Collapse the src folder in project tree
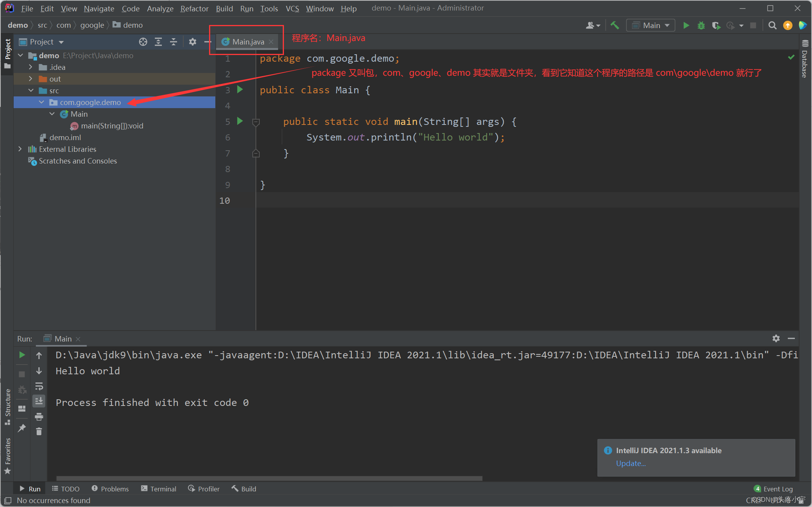The width and height of the screenshot is (812, 507). click(x=31, y=91)
